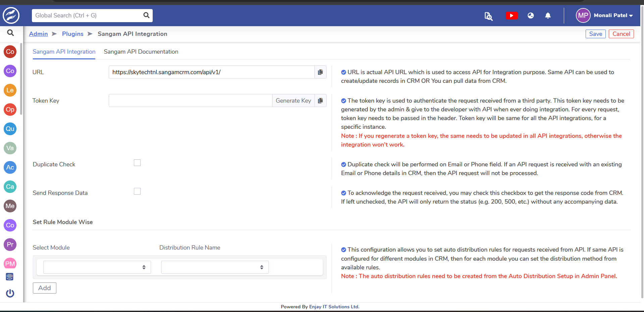Click the sidebar vertical scrollbar
The height and width of the screenshot is (312, 644).
coord(21,79)
